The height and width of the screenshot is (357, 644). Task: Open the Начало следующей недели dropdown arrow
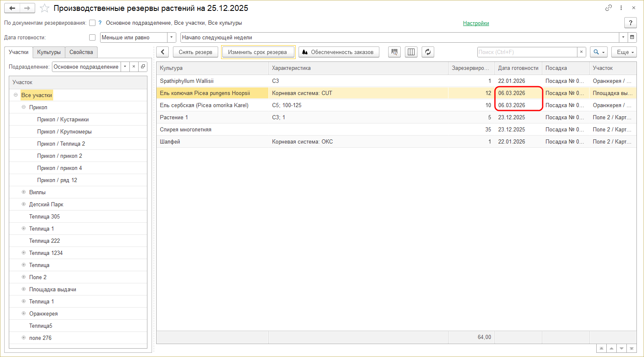(x=623, y=37)
